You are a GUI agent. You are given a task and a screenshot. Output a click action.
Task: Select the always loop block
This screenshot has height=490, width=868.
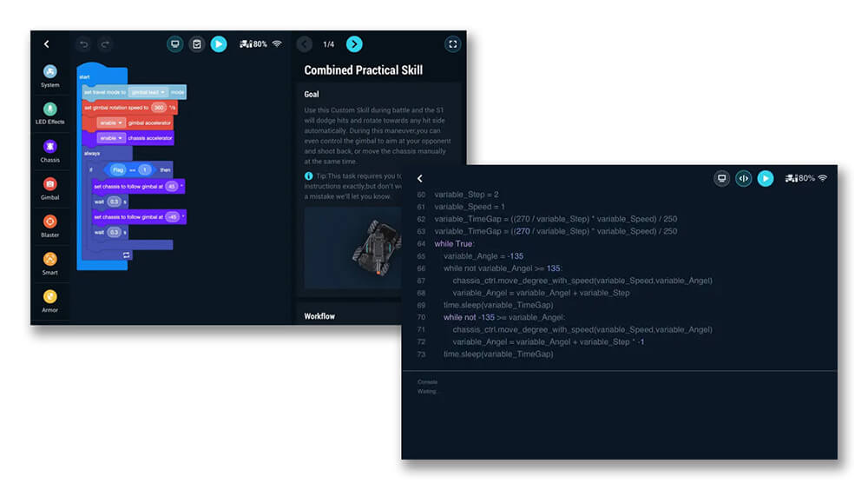[x=92, y=153]
